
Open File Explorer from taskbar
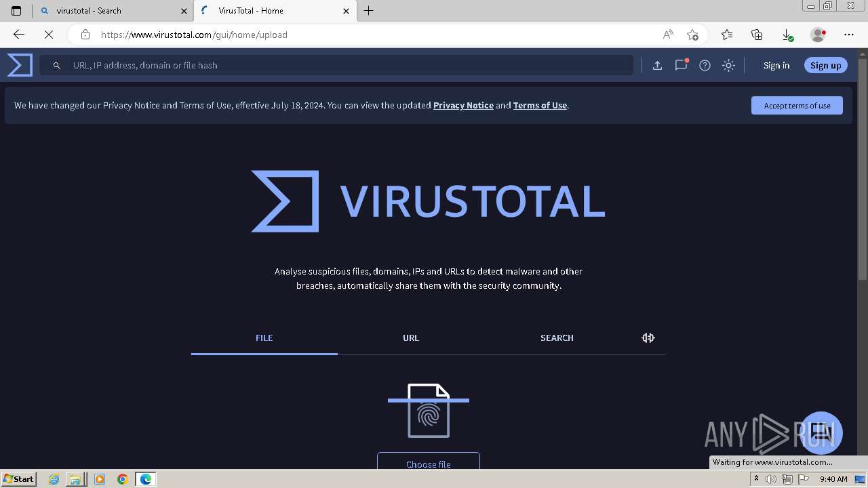click(x=75, y=479)
